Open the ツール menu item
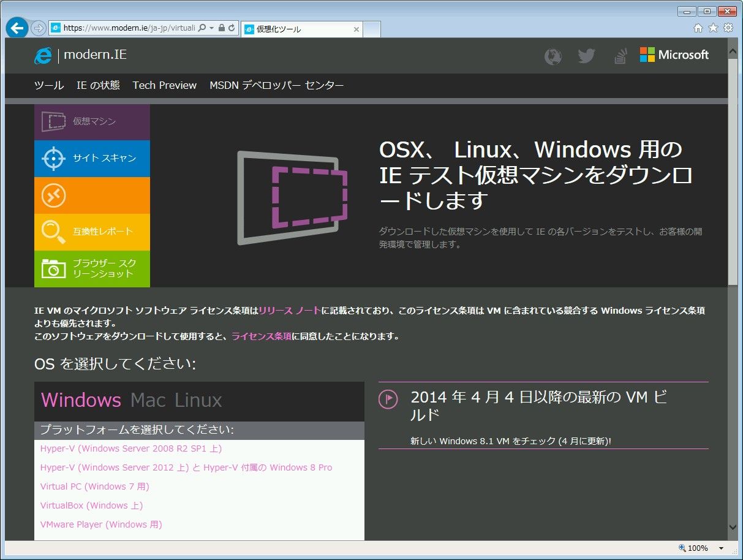 [x=49, y=85]
